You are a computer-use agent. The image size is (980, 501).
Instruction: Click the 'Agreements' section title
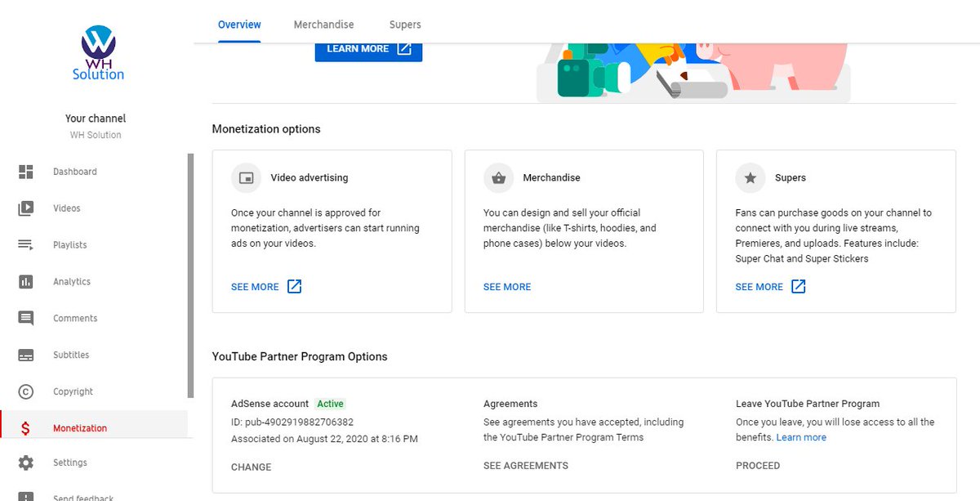pos(510,404)
